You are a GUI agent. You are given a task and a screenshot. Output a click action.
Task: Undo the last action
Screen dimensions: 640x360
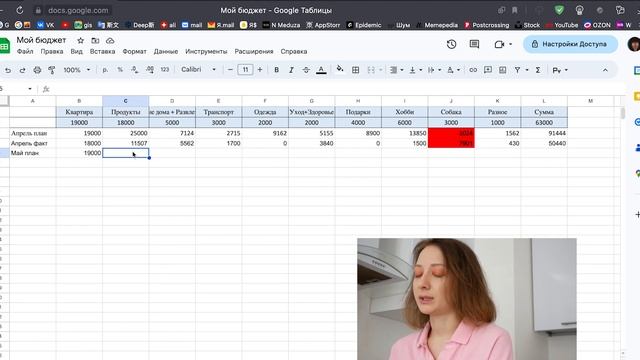tap(8, 70)
